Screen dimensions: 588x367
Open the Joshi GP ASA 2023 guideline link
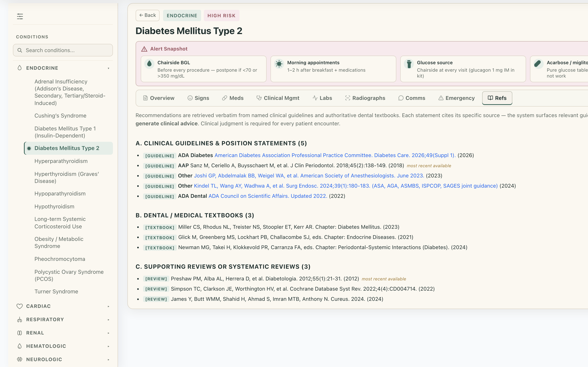[309, 176]
